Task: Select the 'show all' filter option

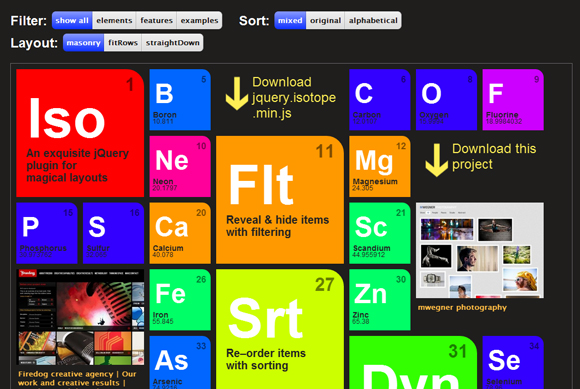Action: click(72, 20)
